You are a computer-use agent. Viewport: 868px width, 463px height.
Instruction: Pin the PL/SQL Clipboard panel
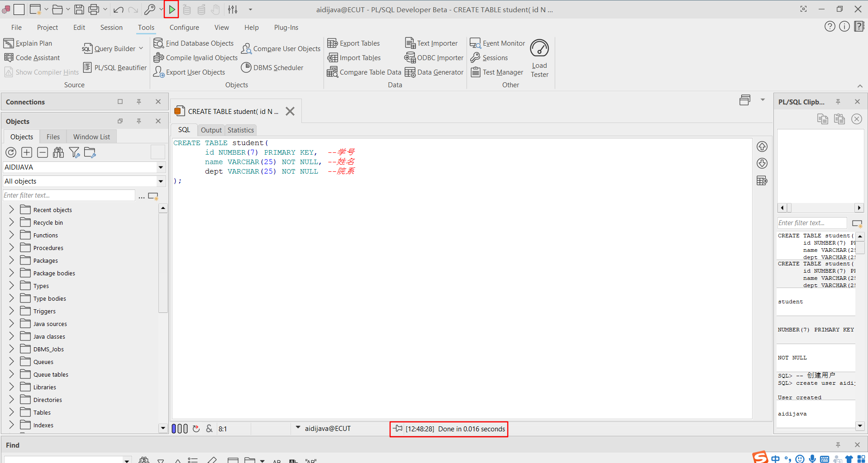click(x=838, y=102)
